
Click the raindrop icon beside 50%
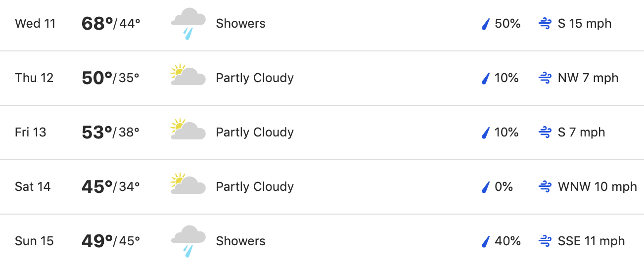(486, 24)
